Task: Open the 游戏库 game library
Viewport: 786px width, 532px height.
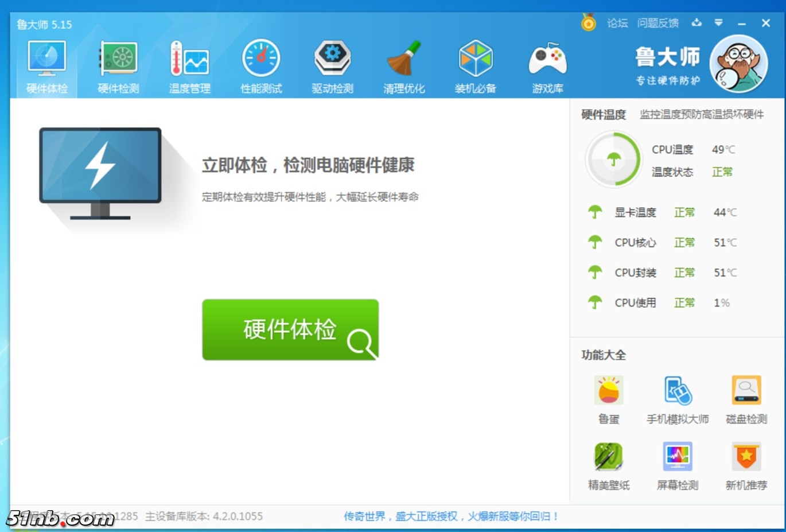Action: pos(547,67)
